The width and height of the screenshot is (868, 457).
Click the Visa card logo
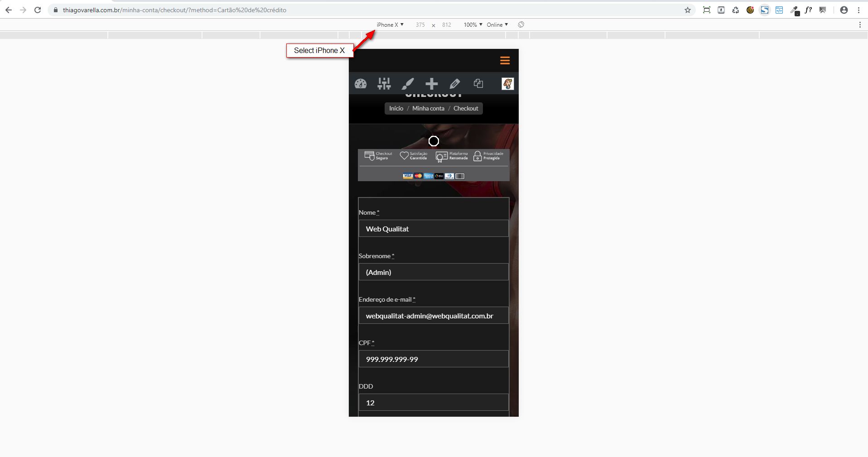[408, 176]
